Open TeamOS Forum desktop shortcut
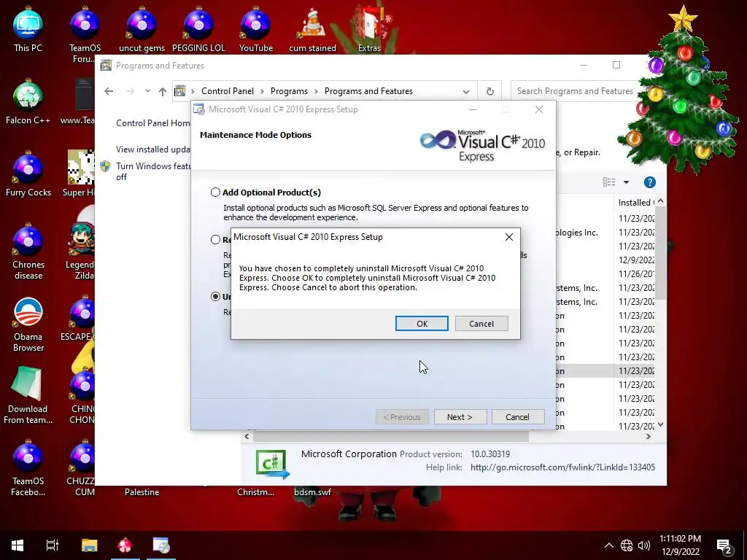Viewport: 747px width, 560px height. [x=85, y=35]
